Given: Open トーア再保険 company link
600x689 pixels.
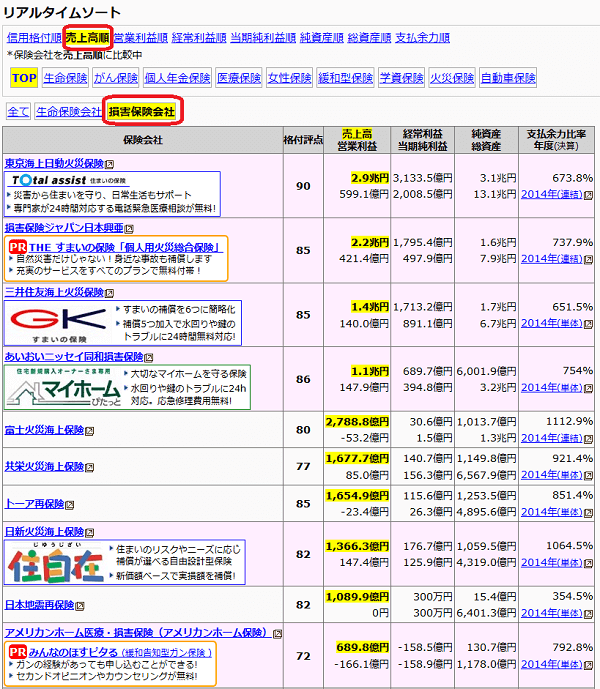Looking at the screenshot, I should (34, 504).
